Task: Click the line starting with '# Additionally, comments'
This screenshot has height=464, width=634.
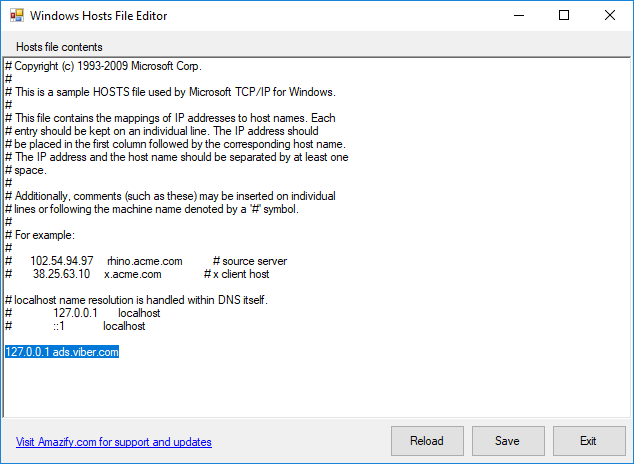Action: pyautogui.click(x=170, y=196)
